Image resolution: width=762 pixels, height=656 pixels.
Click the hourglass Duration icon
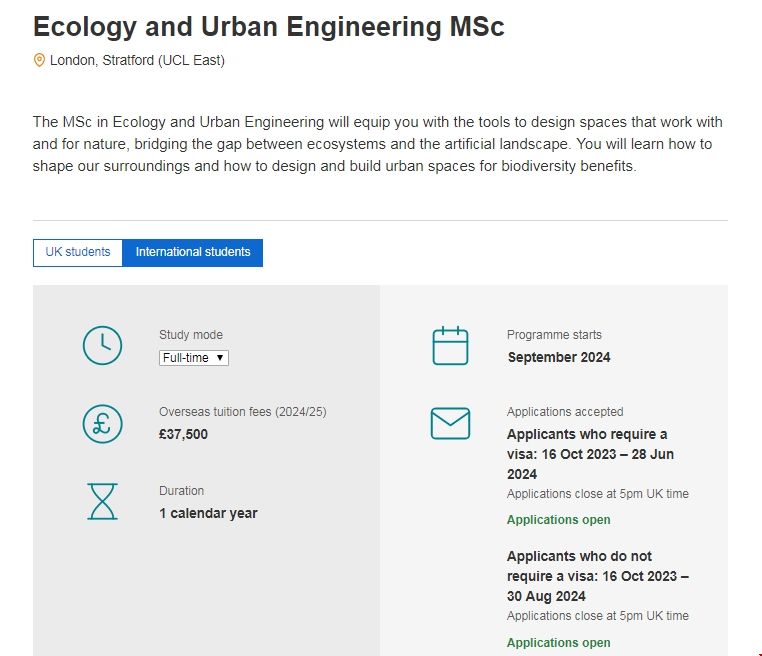coord(102,501)
